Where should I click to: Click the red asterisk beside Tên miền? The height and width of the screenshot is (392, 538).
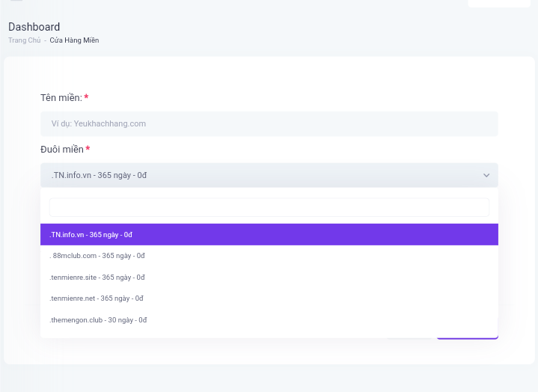pos(87,97)
